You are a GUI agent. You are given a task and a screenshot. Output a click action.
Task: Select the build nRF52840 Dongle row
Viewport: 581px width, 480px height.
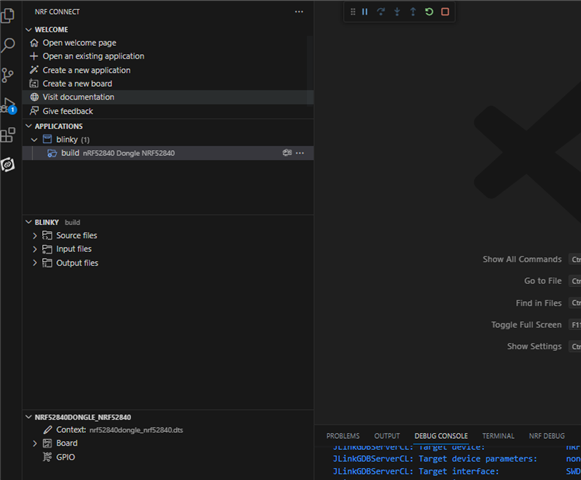coord(168,153)
